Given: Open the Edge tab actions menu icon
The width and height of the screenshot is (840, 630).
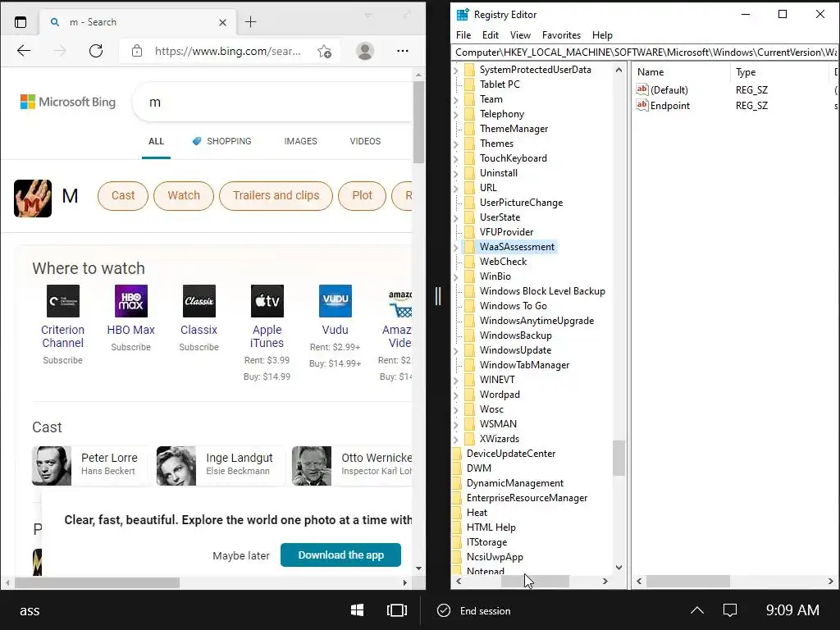Looking at the screenshot, I should [x=21, y=22].
